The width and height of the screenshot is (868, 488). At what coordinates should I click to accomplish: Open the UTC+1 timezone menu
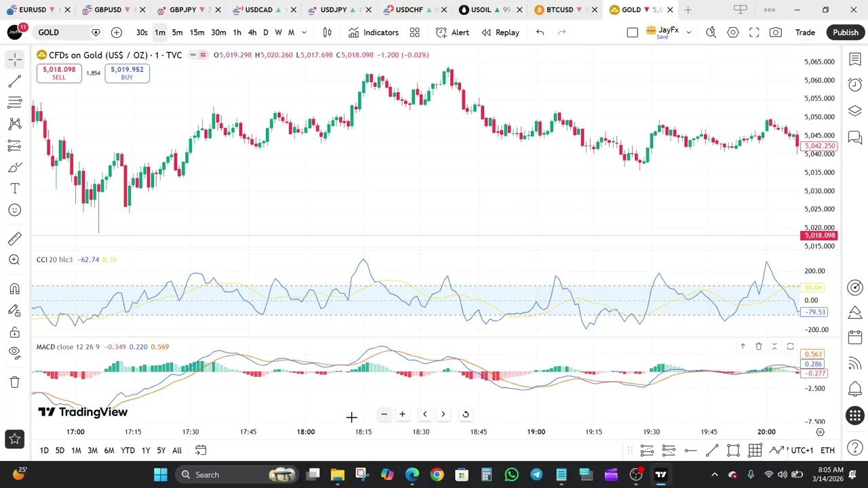pyautogui.click(x=802, y=450)
